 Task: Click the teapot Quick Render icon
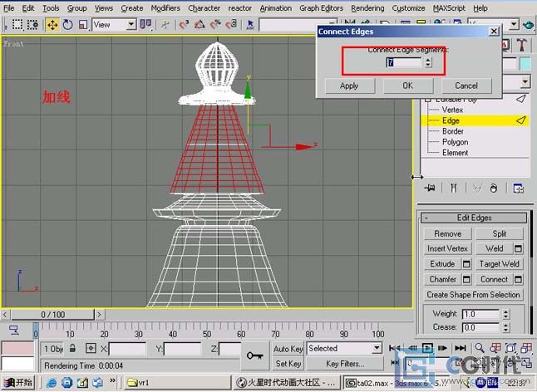(528, 25)
